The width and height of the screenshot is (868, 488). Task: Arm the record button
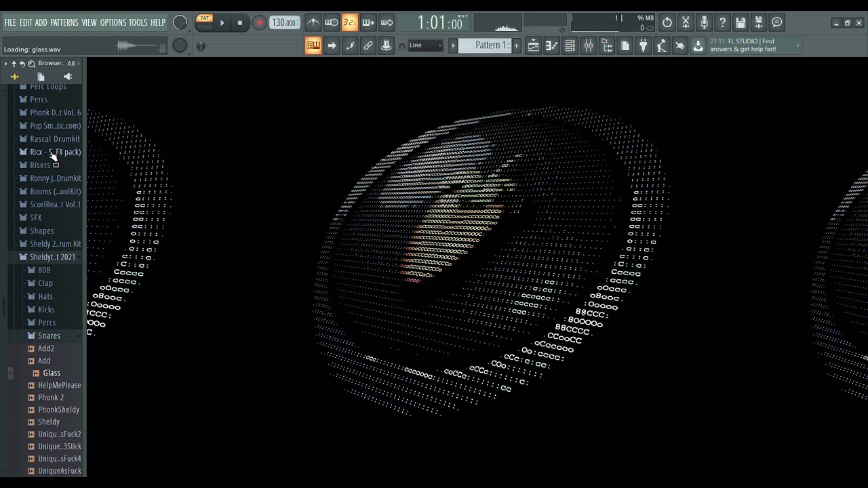tap(259, 23)
